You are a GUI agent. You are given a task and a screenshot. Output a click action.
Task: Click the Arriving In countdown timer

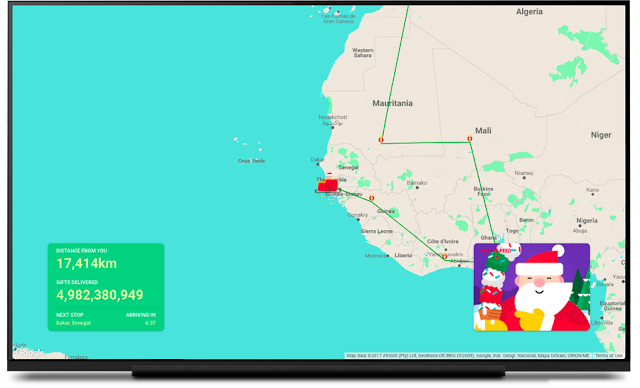150,323
